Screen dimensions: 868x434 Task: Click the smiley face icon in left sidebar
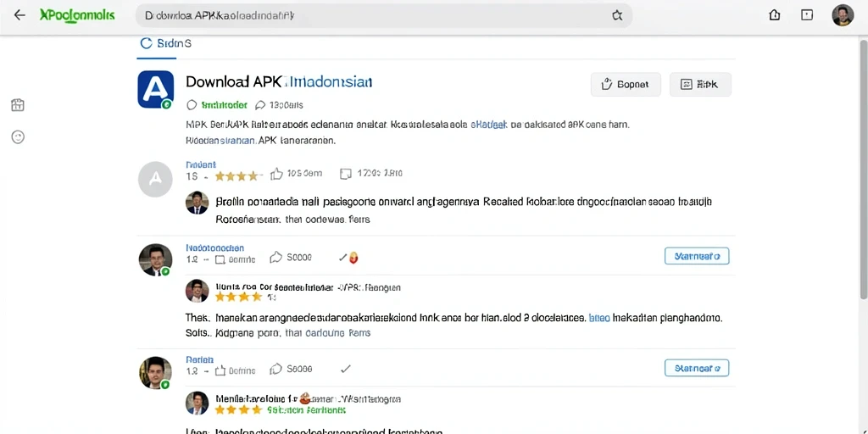pos(18,137)
